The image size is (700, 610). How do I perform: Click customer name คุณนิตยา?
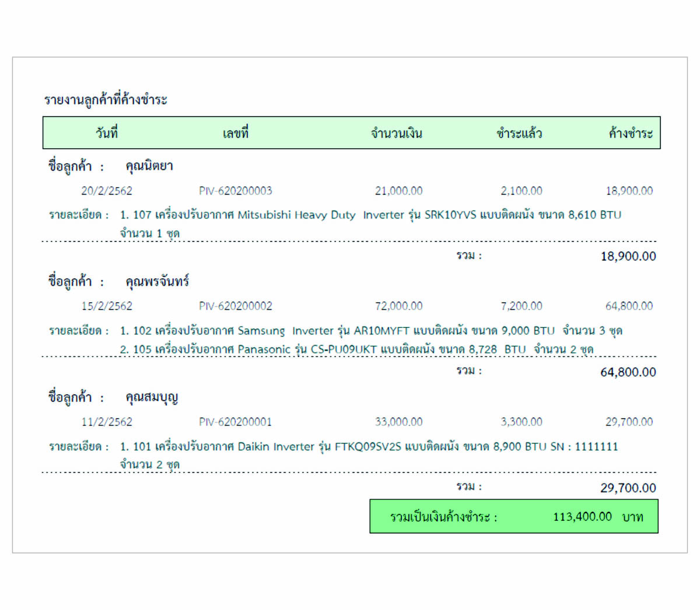coord(149,166)
